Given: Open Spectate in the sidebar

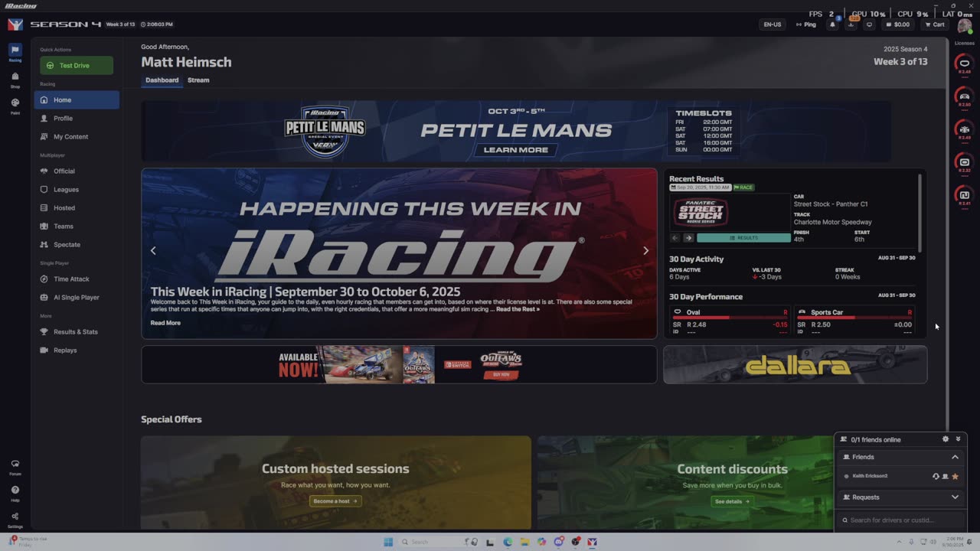Looking at the screenshot, I should [77, 244].
